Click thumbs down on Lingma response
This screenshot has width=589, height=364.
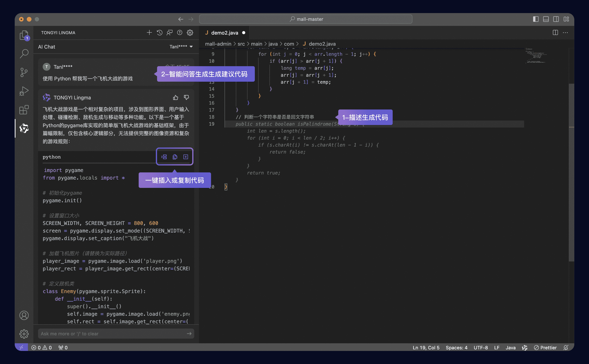tap(186, 97)
